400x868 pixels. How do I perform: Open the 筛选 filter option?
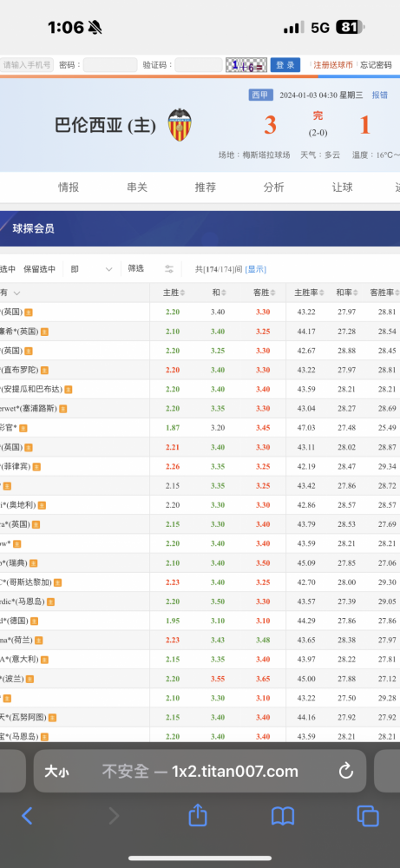136,268
